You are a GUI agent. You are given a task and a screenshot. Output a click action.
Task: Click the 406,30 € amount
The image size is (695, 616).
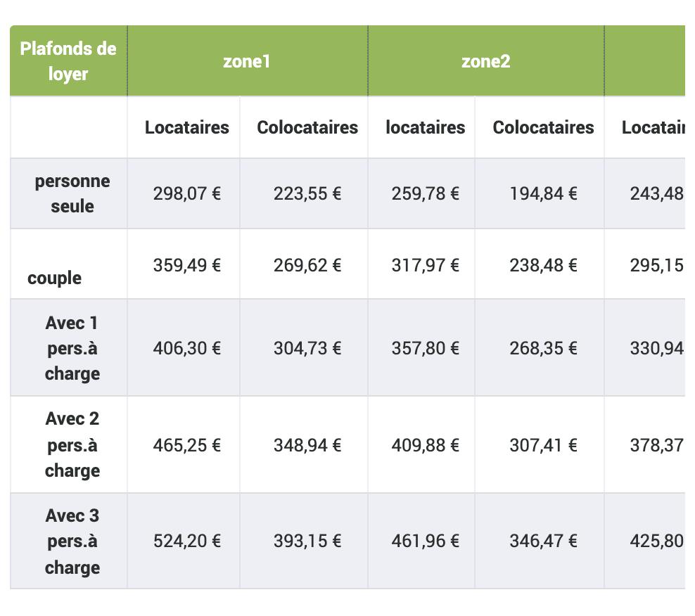point(187,347)
